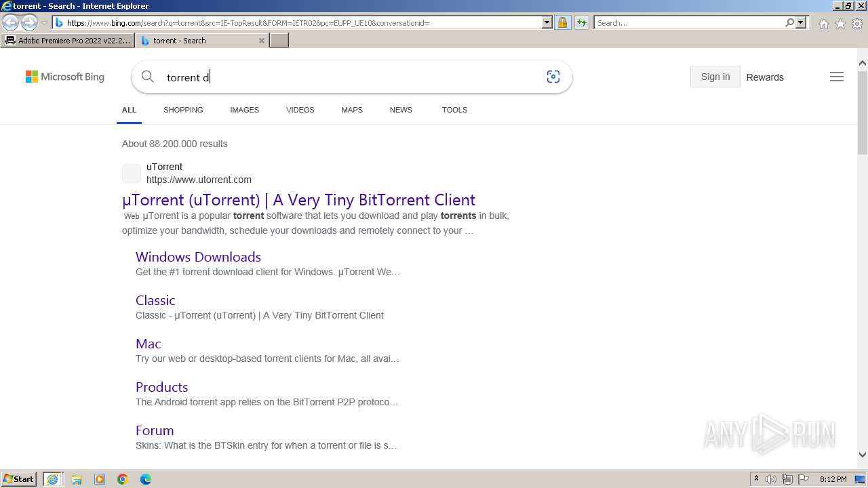
Task: Click the Microsoft Bing logo
Action: (65, 77)
